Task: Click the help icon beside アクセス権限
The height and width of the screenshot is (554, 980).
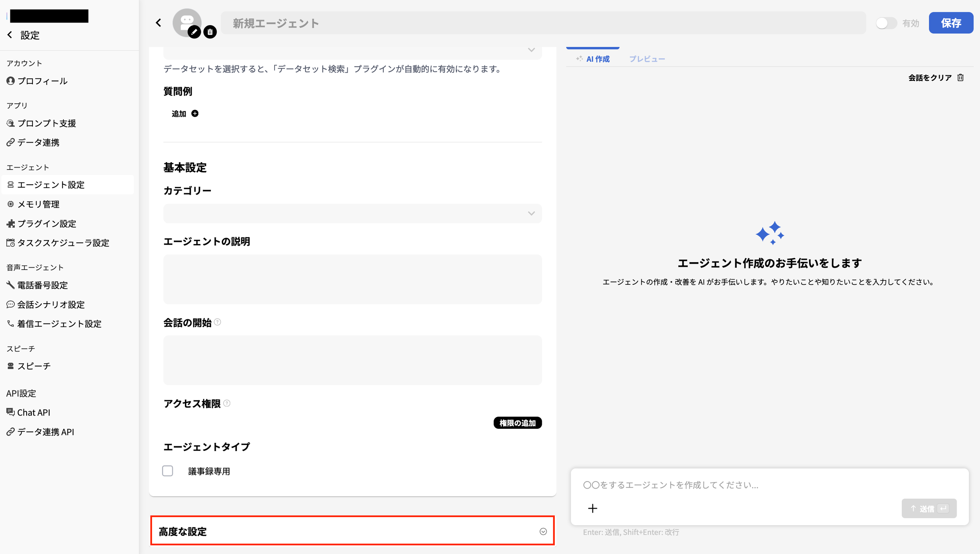Action: click(227, 403)
